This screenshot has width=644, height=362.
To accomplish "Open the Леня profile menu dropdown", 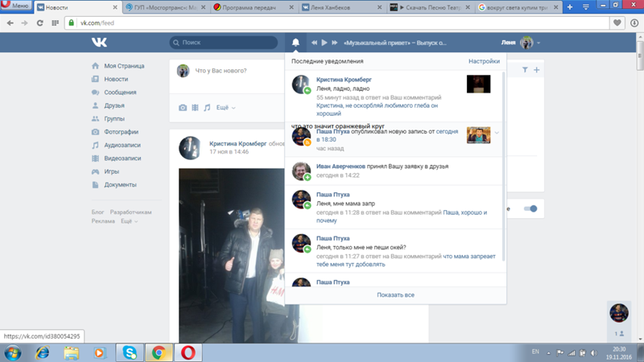I will click(x=521, y=43).
